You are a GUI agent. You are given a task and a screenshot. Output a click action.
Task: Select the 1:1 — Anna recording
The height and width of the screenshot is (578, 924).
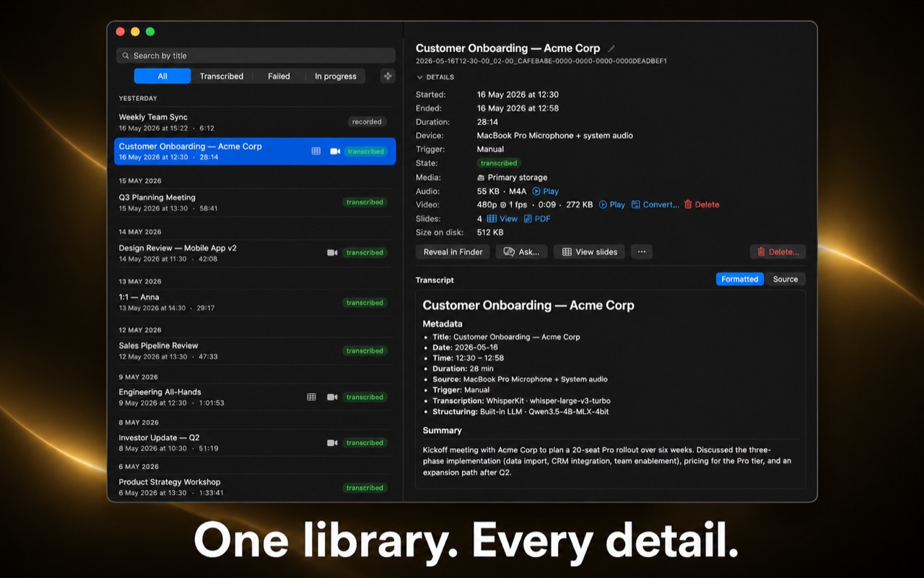click(256, 302)
